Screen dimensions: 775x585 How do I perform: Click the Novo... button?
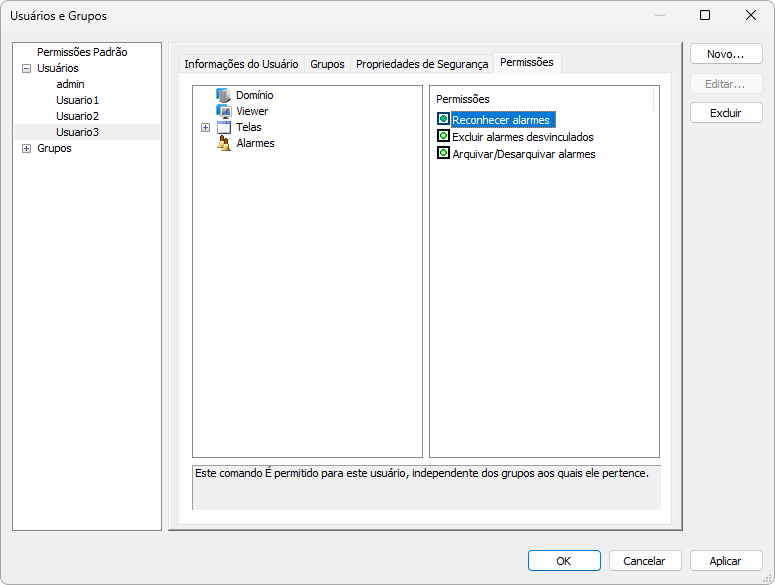726,54
